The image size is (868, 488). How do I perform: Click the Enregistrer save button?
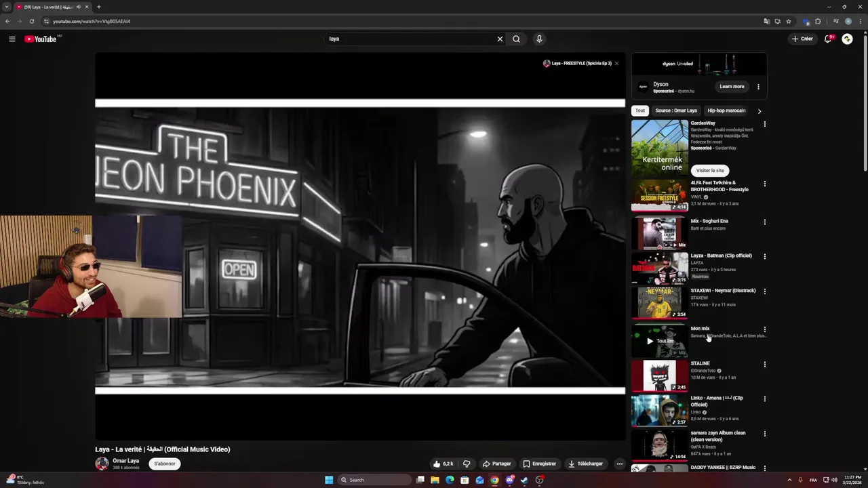tap(539, 464)
